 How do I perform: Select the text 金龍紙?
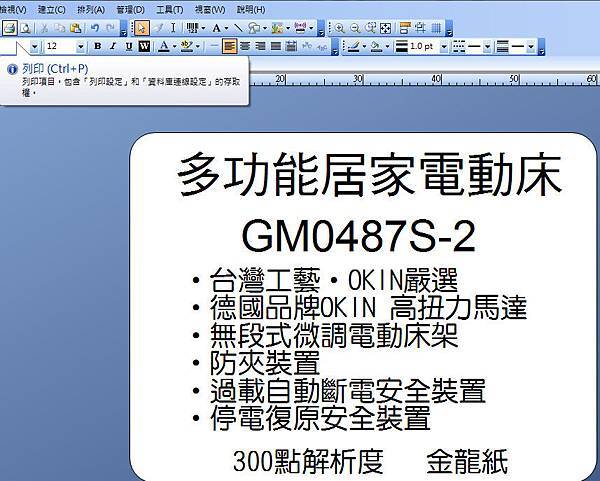(467, 461)
